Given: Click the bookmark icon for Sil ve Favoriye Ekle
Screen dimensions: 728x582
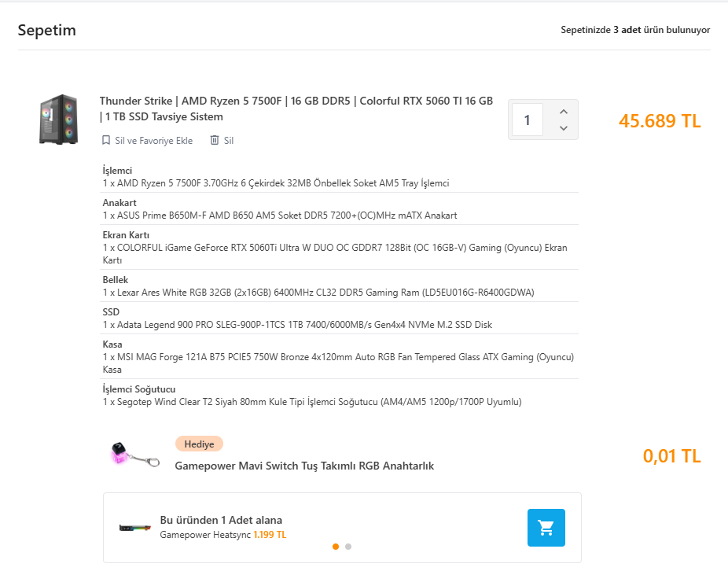Looking at the screenshot, I should (x=106, y=140).
